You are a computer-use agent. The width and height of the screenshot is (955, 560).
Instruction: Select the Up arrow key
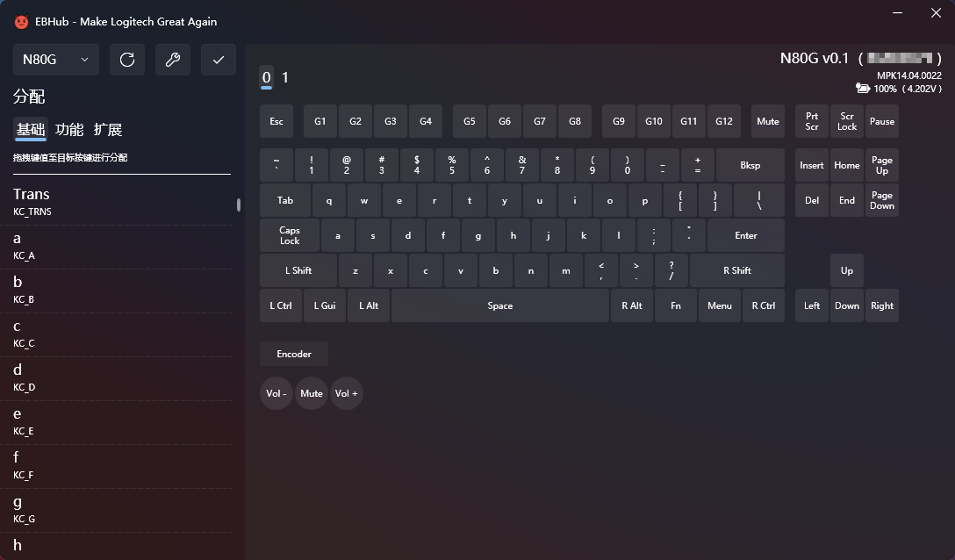tap(847, 270)
